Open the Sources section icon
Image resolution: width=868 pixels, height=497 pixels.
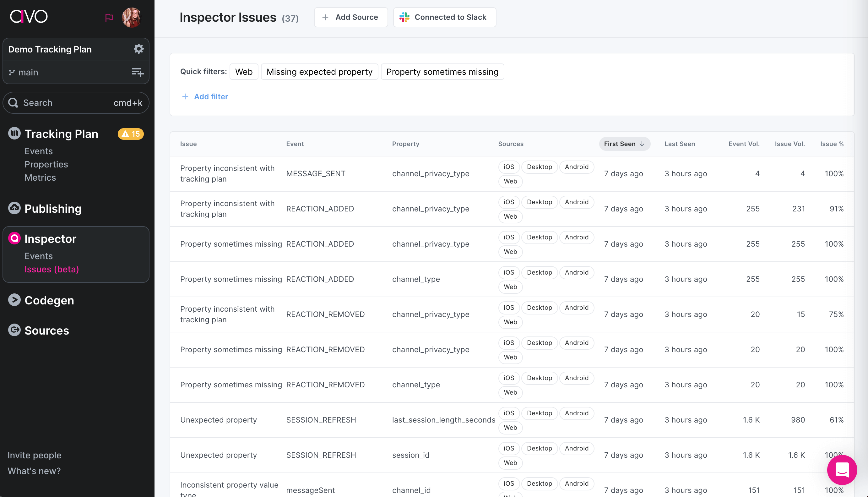tap(14, 330)
